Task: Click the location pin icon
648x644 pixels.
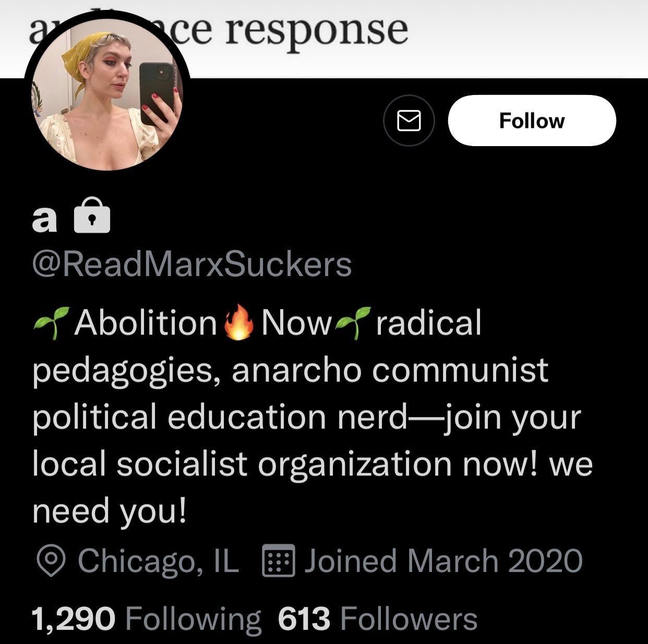Action: (x=51, y=561)
